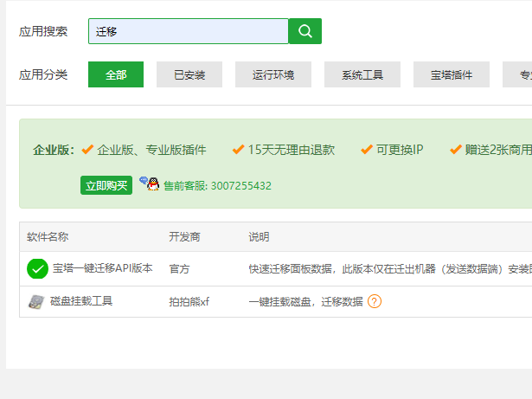Click the 立即购买 button
The width and height of the screenshot is (532, 399).
pos(106,185)
